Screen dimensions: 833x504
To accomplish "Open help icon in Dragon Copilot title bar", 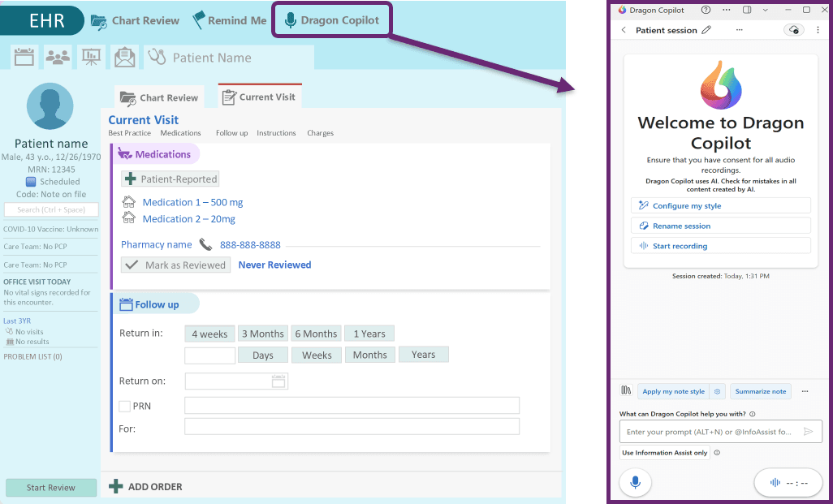I will pos(706,10).
